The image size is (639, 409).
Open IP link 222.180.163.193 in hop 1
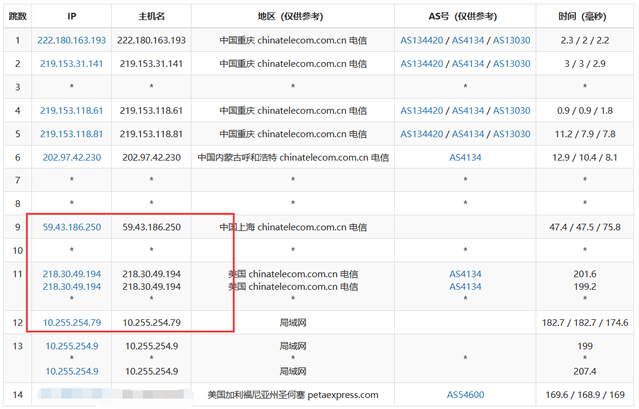pyautogui.click(x=71, y=40)
